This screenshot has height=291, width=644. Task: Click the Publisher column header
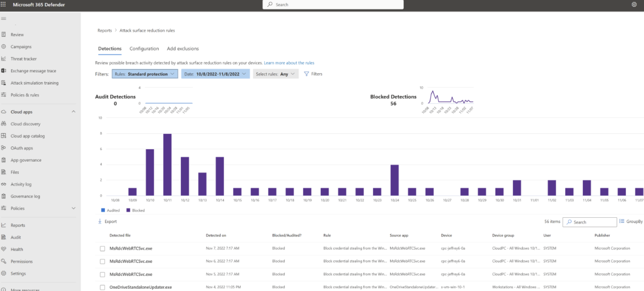point(602,235)
